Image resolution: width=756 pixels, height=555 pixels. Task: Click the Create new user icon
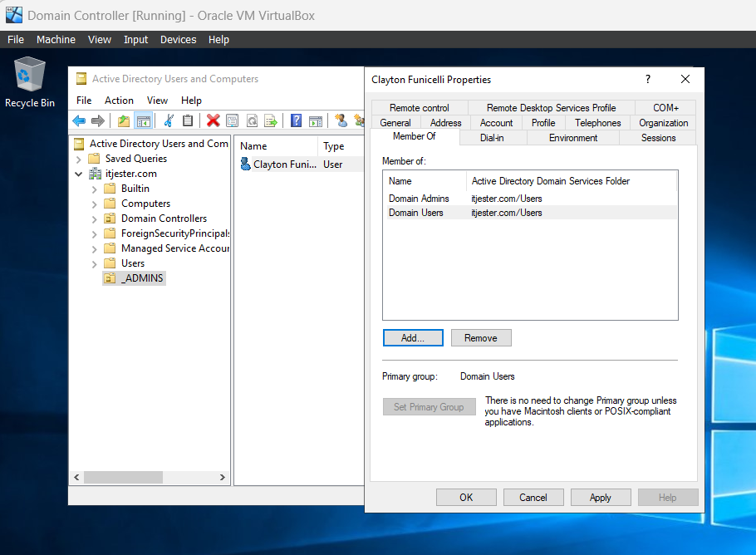[341, 120]
